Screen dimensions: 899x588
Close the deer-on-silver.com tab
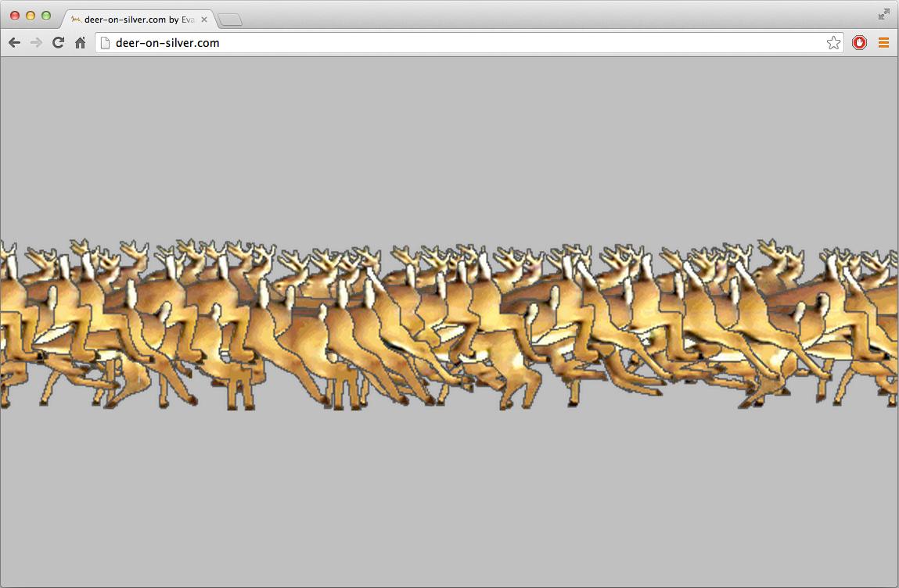204,20
